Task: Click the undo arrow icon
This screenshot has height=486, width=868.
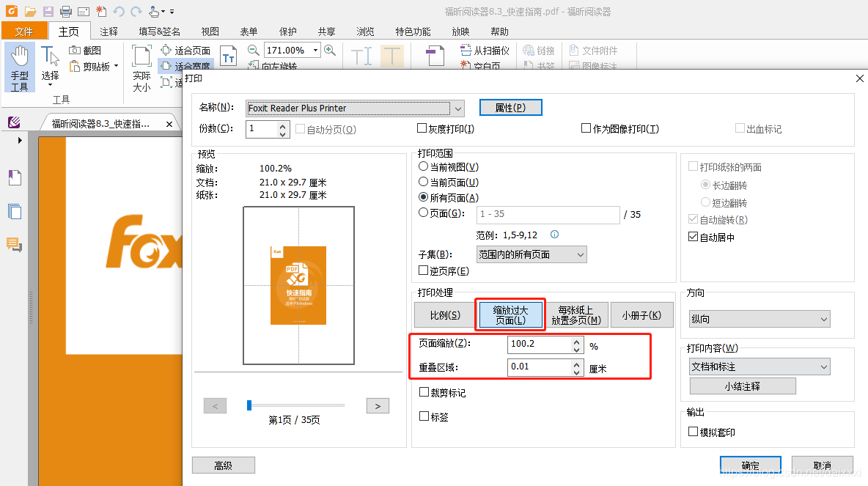Action: (x=119, y=12)
